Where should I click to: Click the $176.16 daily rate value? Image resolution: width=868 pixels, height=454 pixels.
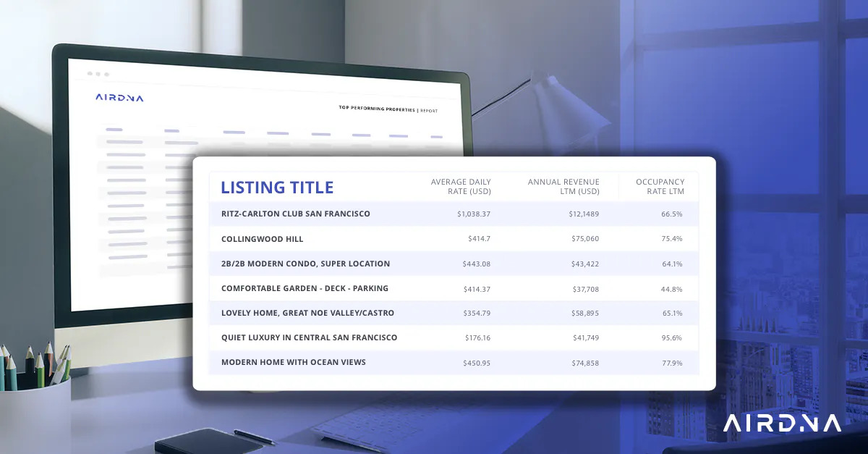tap(477, 337)
